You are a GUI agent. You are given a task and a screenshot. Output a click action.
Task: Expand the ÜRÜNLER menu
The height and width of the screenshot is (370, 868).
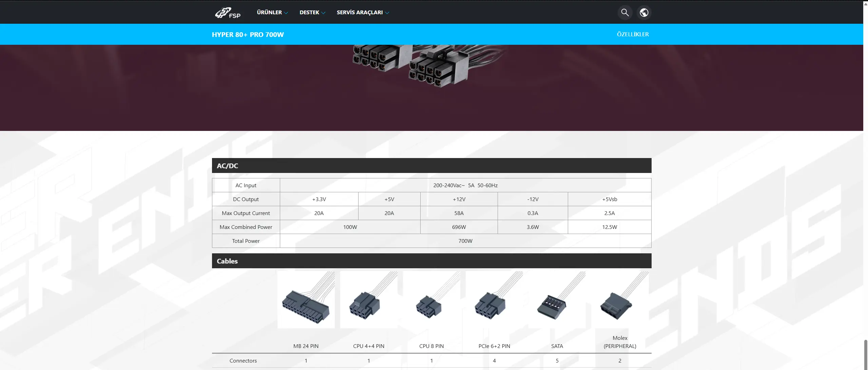tap(272, 13)
